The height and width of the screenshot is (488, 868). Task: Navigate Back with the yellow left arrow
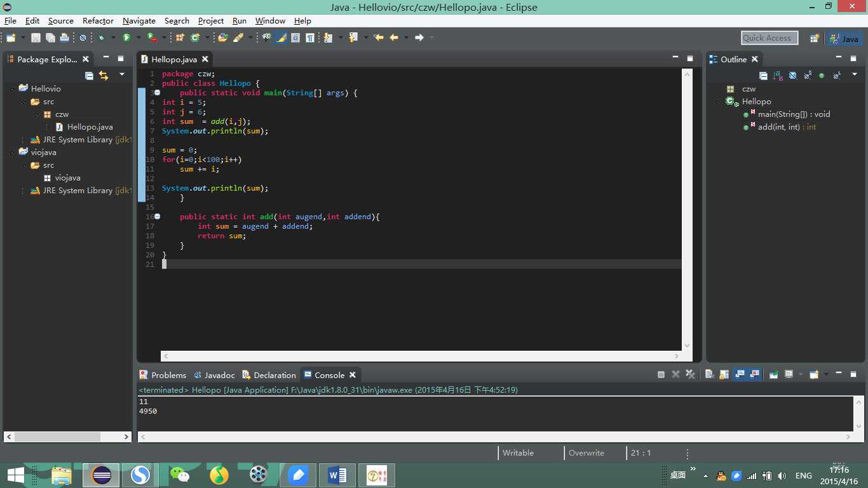tap(394, 37)
